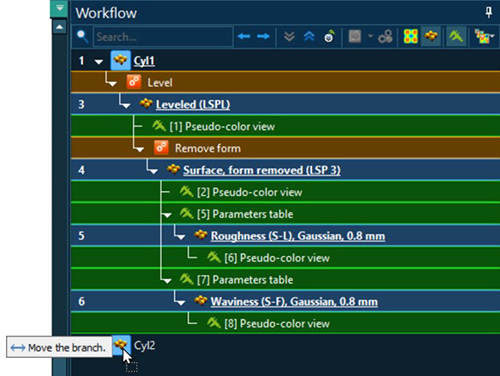Pin the Workflow panel with pushpin icon

click(489, 13)
